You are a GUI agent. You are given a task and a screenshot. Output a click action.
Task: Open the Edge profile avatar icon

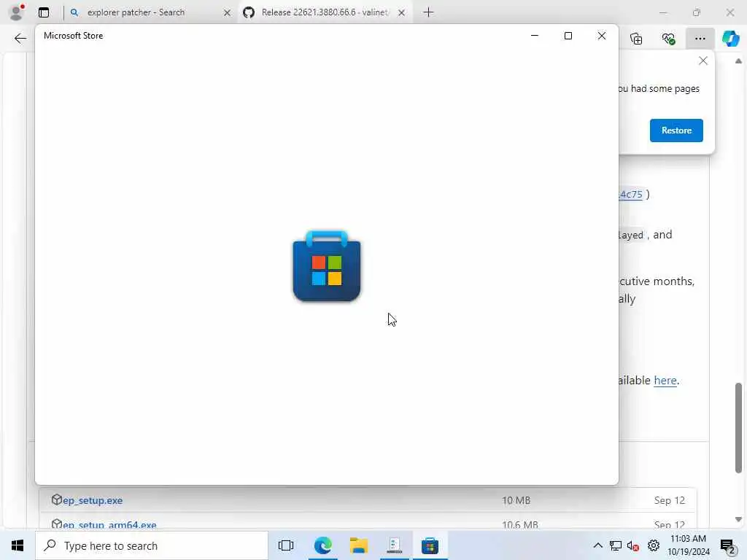(x=17, y=12)
